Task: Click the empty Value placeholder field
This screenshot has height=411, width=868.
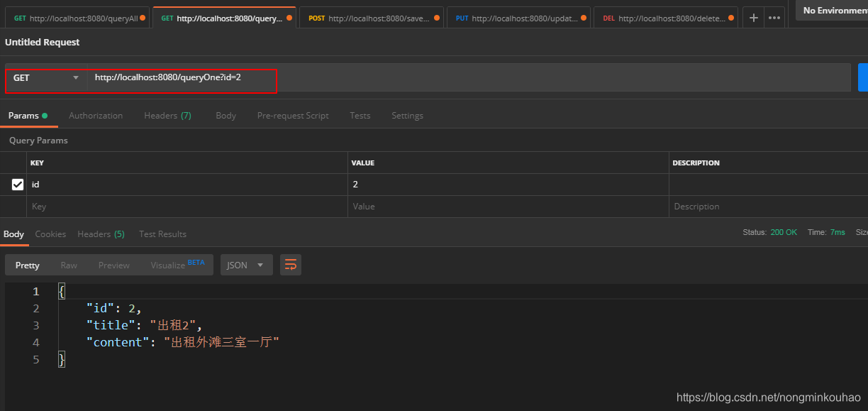Action: (x=508, y=207)
